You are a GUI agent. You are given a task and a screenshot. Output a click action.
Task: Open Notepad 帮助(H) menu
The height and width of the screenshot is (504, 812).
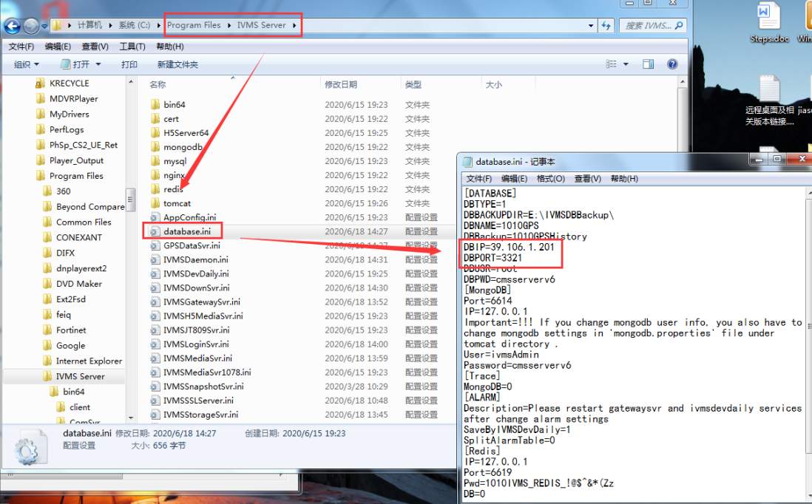point(625,179)
